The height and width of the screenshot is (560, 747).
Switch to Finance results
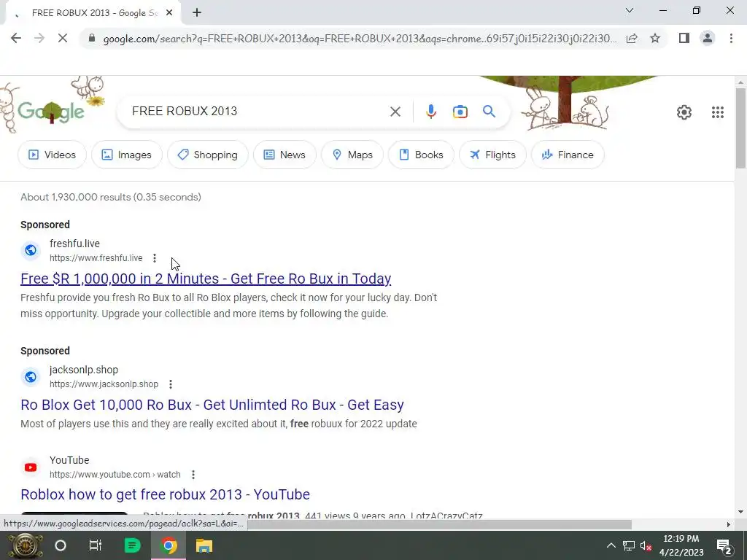(568, 155)
